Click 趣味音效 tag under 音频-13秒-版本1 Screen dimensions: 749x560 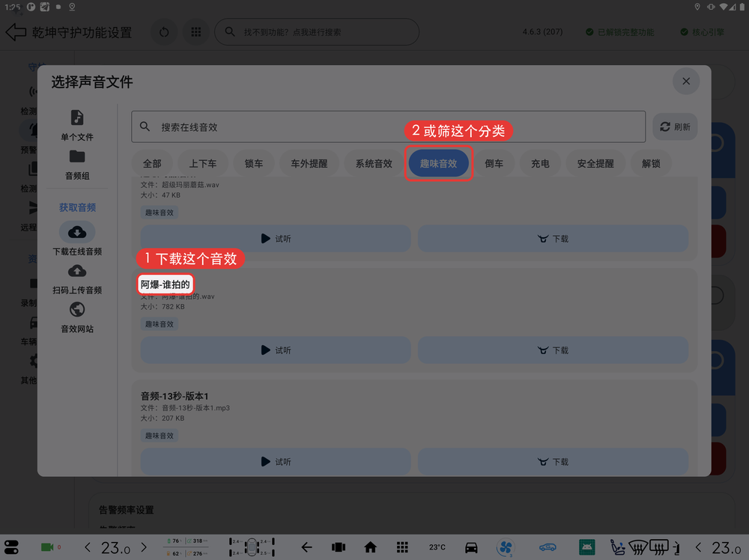point(160,436)
